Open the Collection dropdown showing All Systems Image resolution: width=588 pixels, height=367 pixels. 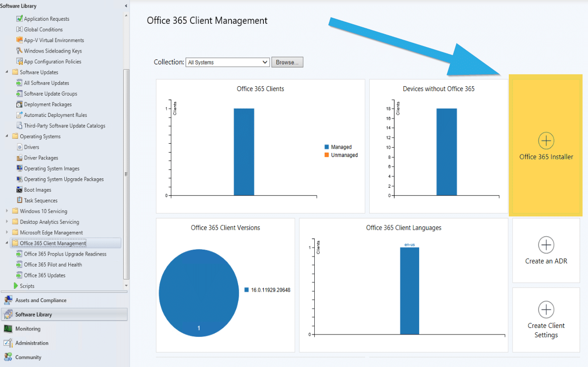264,62
